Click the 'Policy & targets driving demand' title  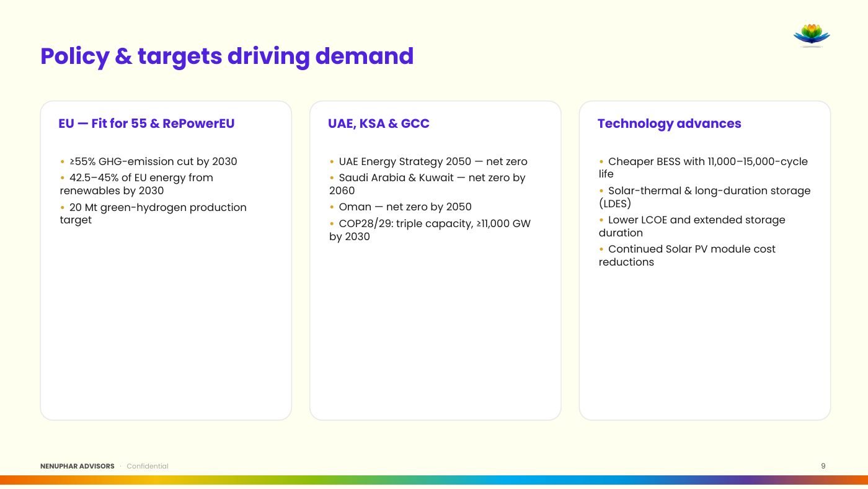point(227,56)
